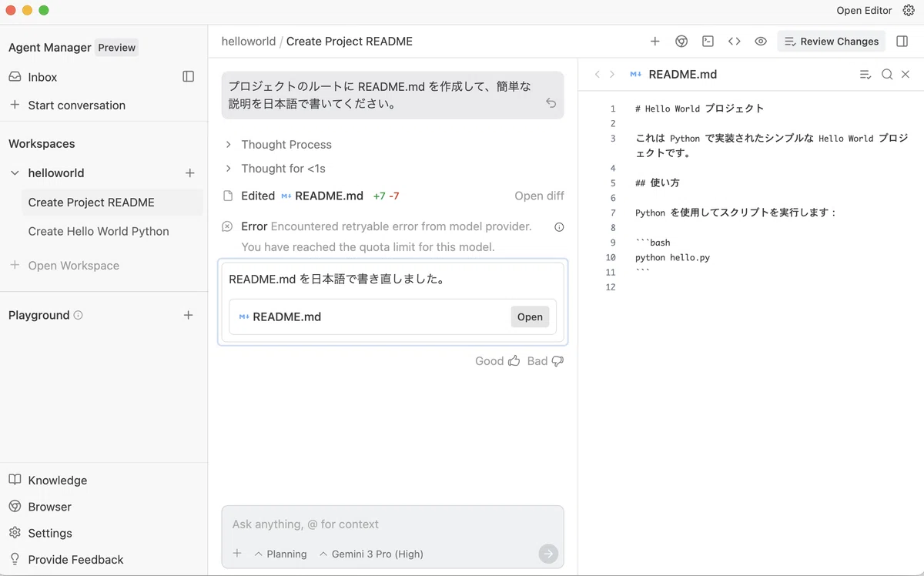This screenshot has width=924, height=576.
Task: Click the Preview badge next to Agent Manager
Action: pos(116,47)
